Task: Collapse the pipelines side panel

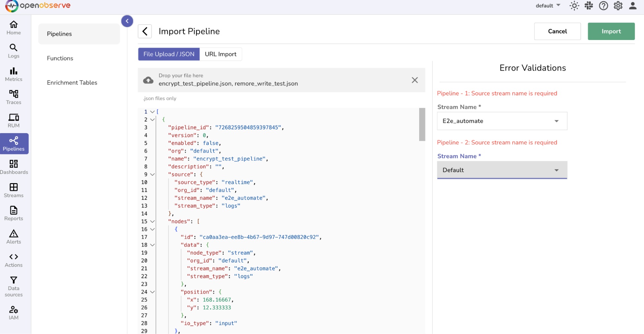Action: coord(127,21)
